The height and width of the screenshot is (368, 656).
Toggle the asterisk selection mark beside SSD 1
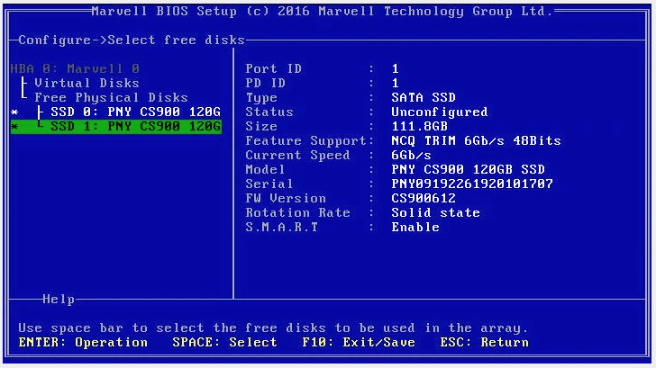[x=15, y=126]
